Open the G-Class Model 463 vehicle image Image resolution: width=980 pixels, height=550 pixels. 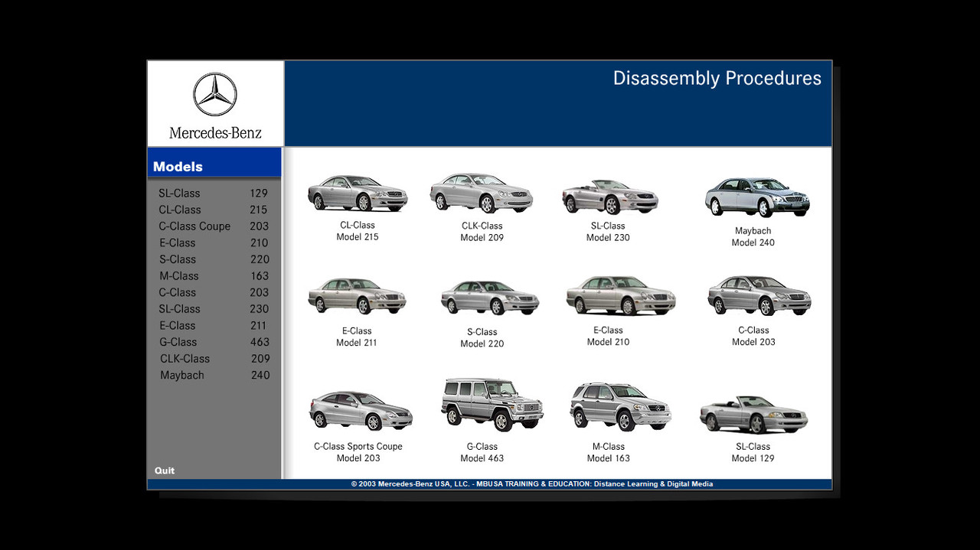(492, 404)
